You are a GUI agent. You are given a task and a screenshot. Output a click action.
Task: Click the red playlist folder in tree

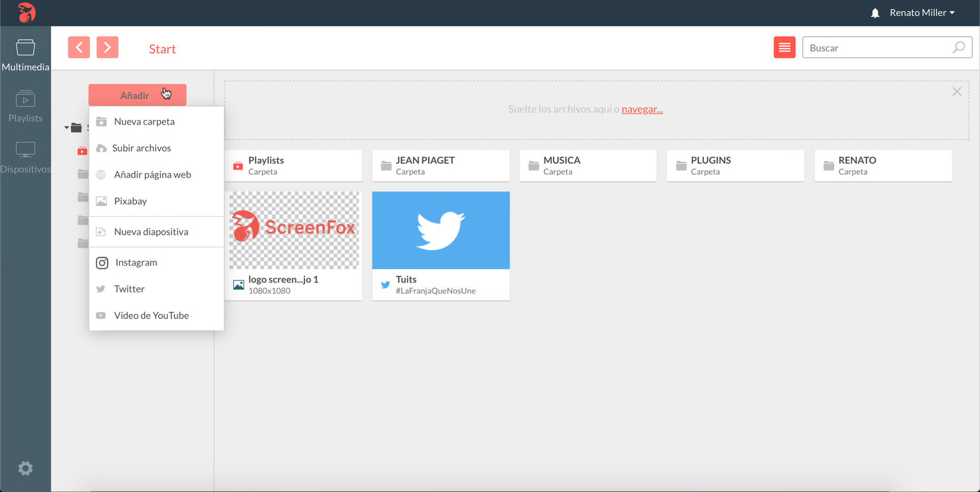point(82,151)
